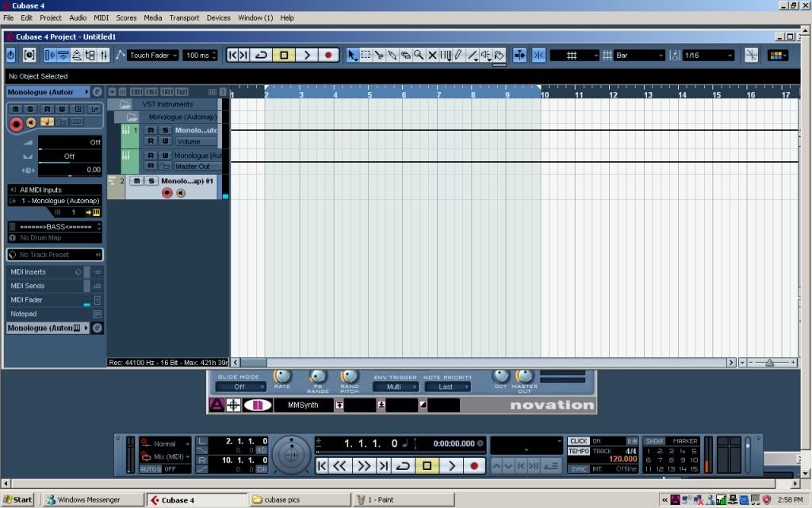Select the Mute X tool
The image size is (812, 508).
point(432,55)
